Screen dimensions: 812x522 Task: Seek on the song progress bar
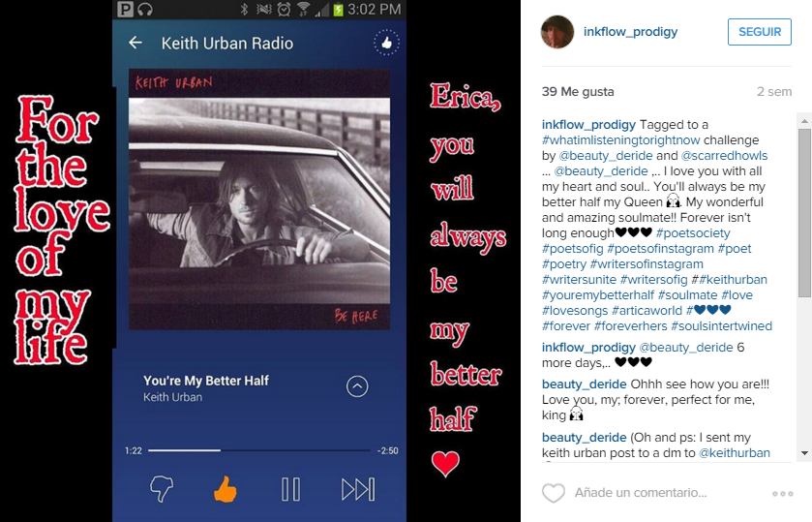point(259,450)
